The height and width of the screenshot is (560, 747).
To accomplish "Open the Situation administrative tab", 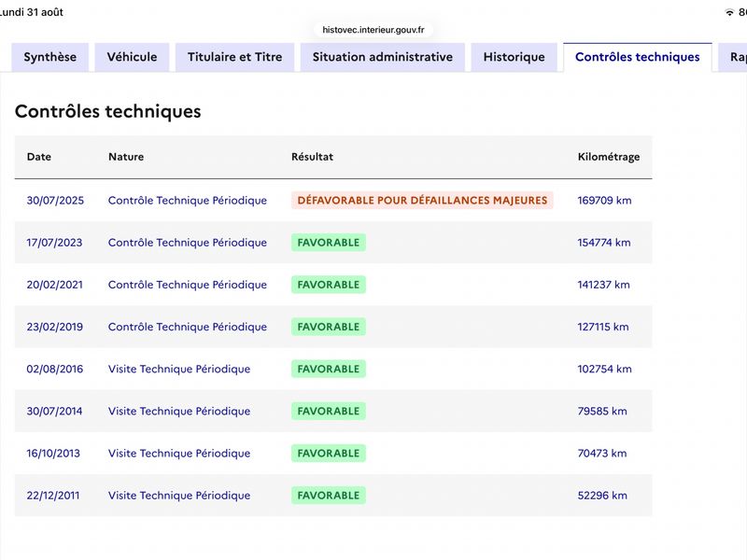I will coord(383,57).
